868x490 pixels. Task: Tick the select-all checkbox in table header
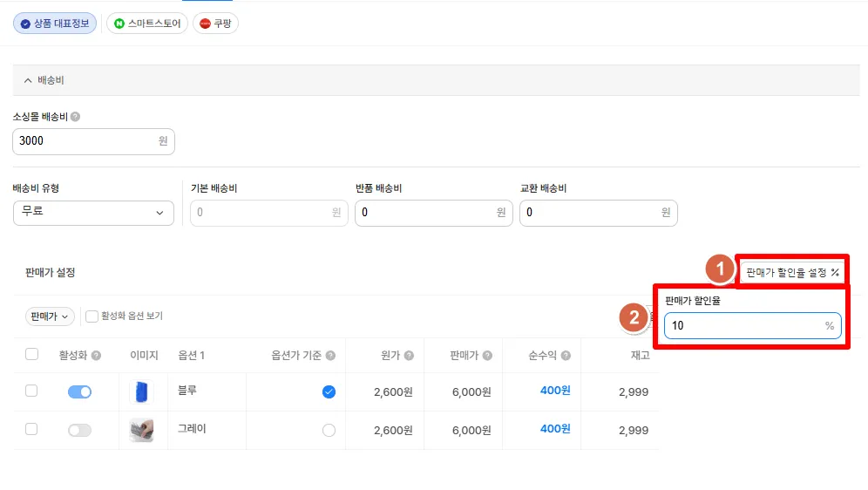click(32, 354)
